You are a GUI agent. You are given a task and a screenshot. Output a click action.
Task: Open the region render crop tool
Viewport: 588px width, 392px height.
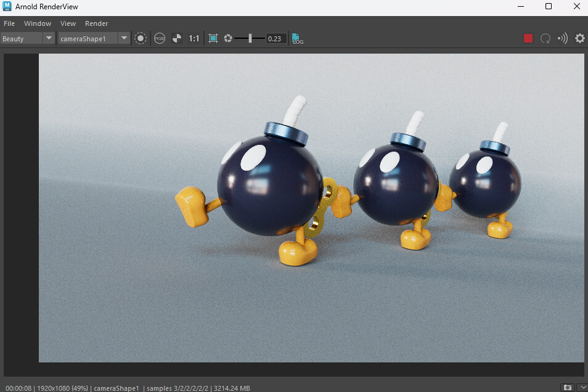coord(213,38)
